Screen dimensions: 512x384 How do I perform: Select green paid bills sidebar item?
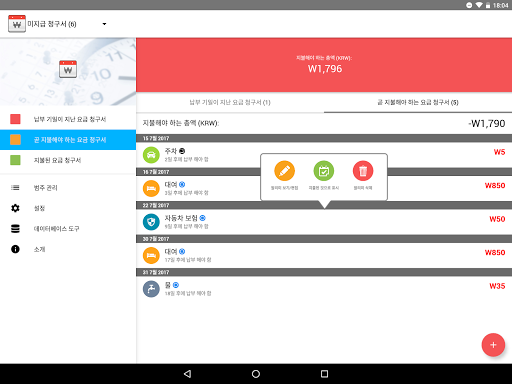[x=68, y=160]
